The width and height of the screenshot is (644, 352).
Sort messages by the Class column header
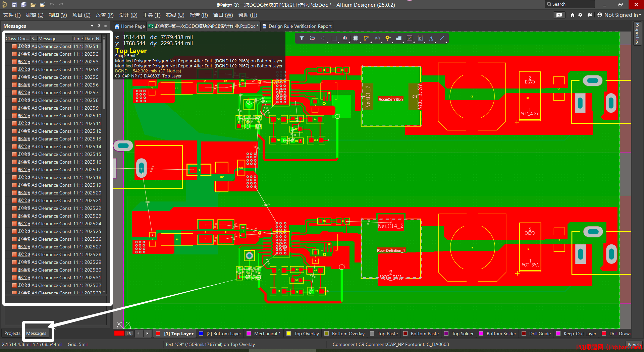click(x=11, y=39)
